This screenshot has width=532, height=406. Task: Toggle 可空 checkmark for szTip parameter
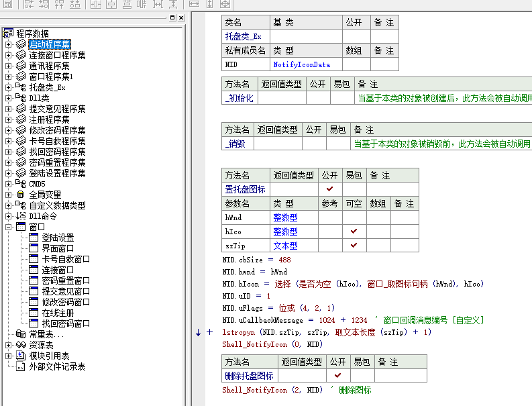click(354, 245)
